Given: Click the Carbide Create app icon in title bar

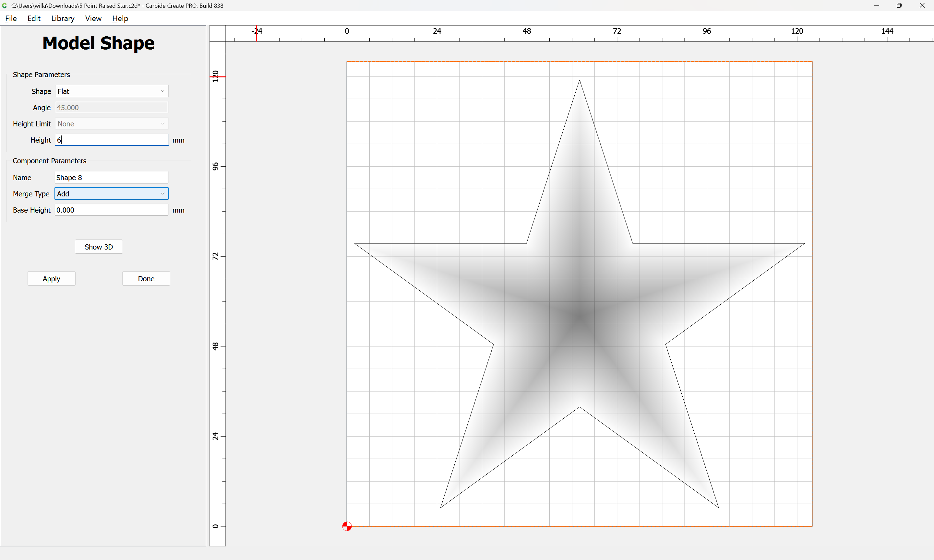Looking at the screenshot, I should point(5,6).
